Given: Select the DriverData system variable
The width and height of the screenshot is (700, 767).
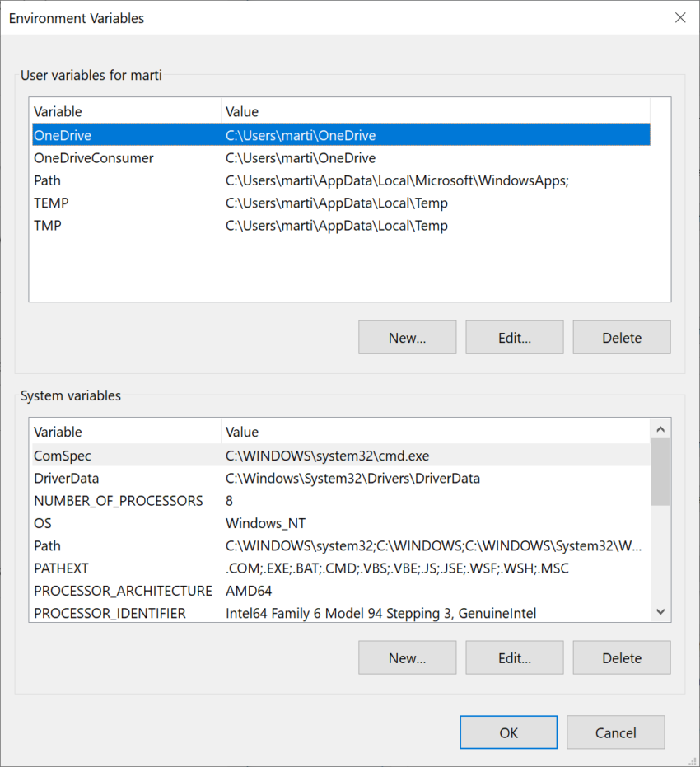Looking at the screenshot, I should (x=65, y=478).
